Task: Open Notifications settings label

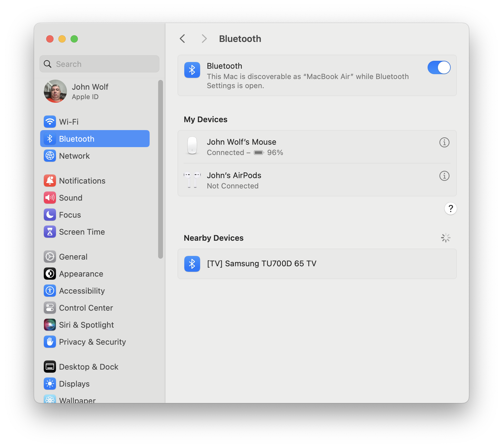Action: (82, 181)
